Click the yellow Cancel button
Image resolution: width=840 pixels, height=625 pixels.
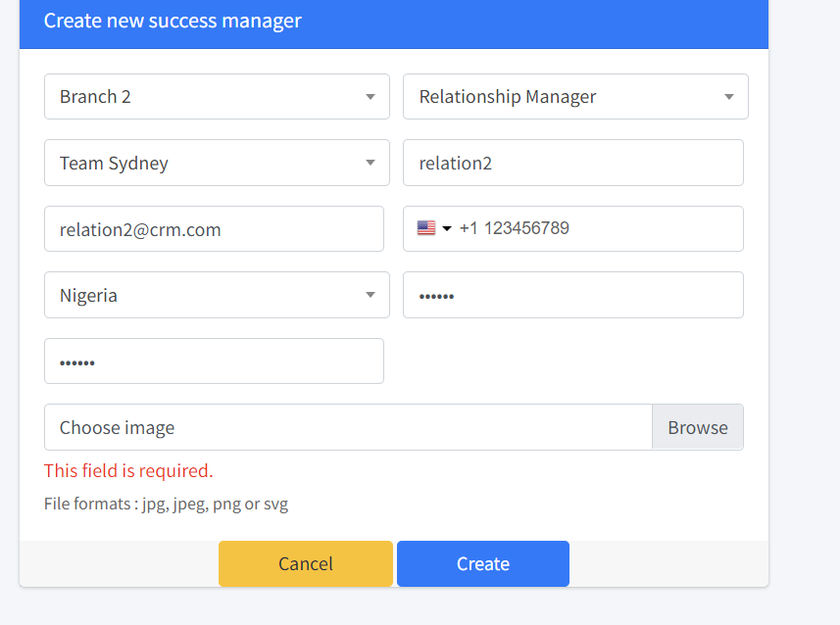coord(306,563)
